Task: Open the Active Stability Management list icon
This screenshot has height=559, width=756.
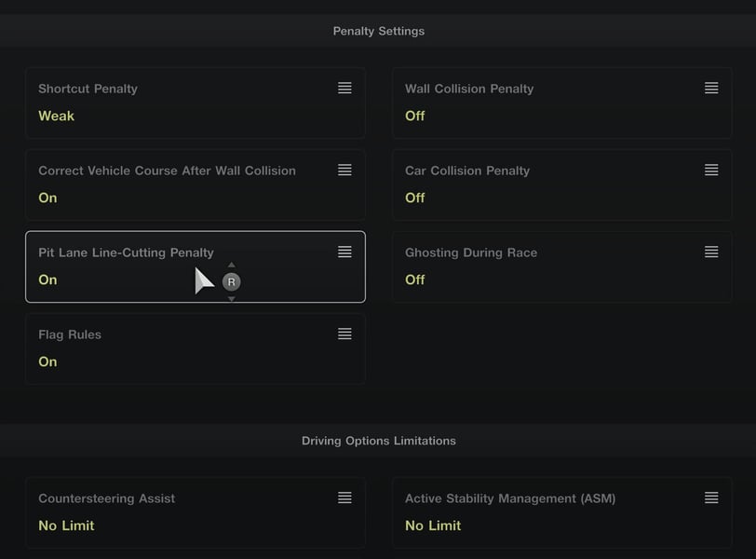Action: [x=711, y=498]
